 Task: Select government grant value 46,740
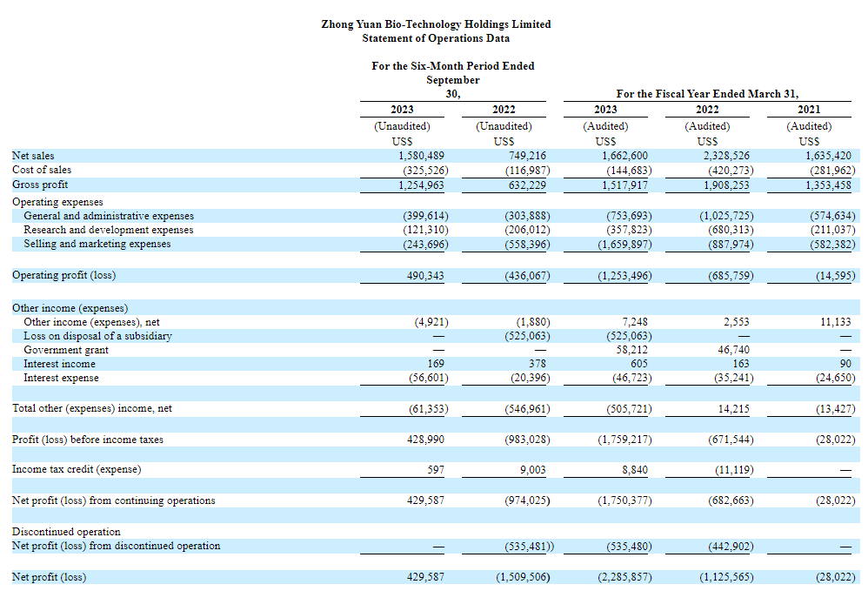coord(733,350)
